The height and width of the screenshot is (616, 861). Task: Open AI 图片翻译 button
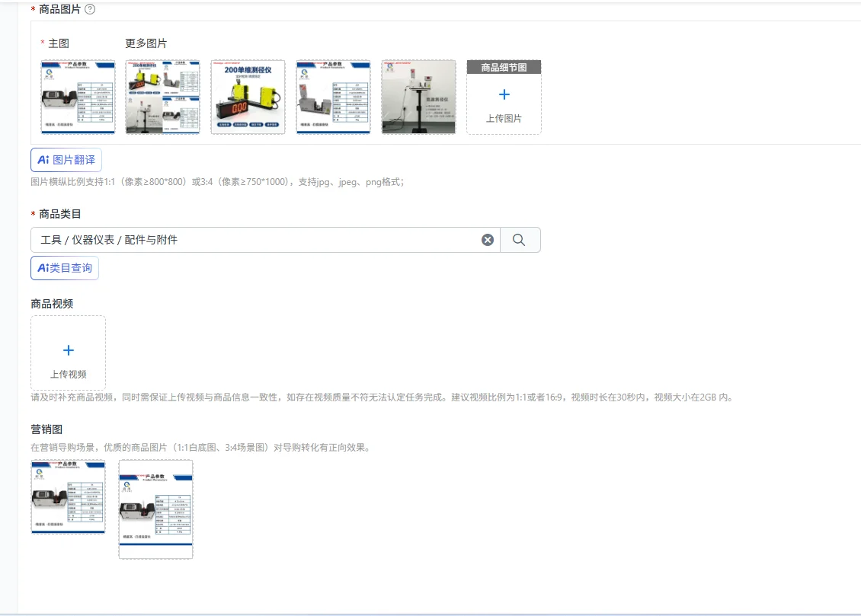(66, 160)
